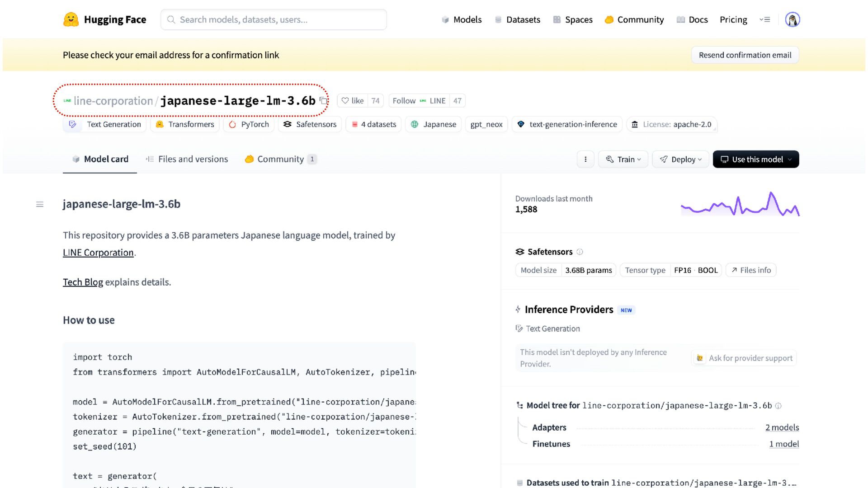The width and height of the screenshot is (868, 488).
Task: Select the text-generation-inference tag
Action: coord(567,124)
